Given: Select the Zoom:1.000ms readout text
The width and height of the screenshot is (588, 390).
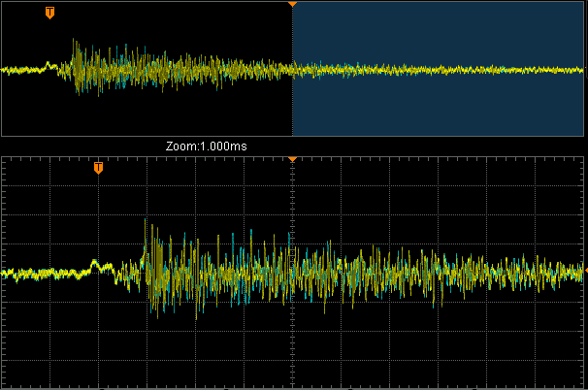Looking at the screenshot, I should (207, 146).
